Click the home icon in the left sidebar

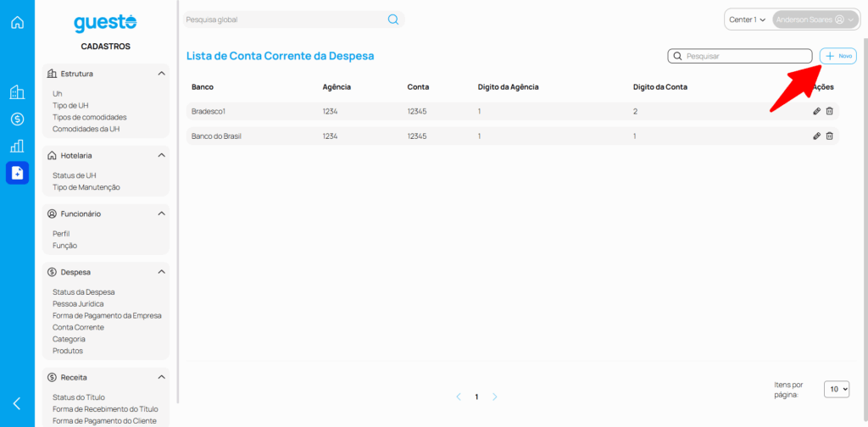click(17, 22)
